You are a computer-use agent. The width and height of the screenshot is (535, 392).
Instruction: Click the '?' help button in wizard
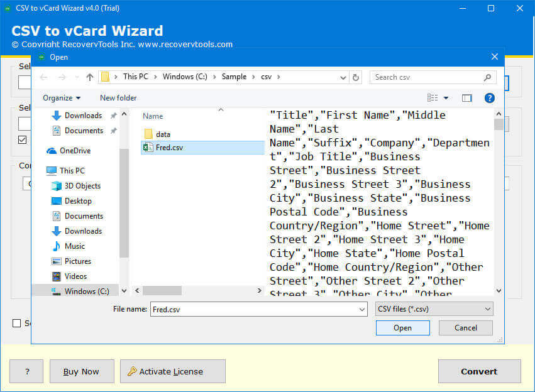pos(26,371)
